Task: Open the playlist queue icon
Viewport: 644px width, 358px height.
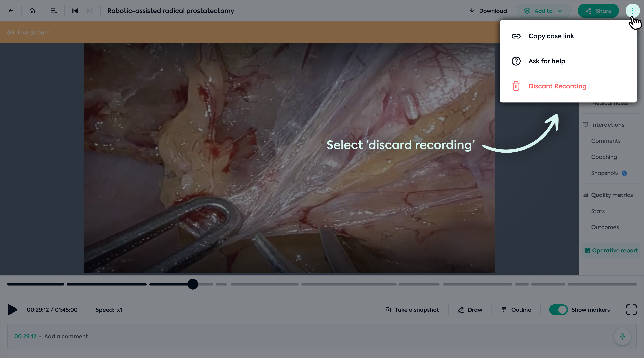Action: pyautogui.click(x=54, y=11)
